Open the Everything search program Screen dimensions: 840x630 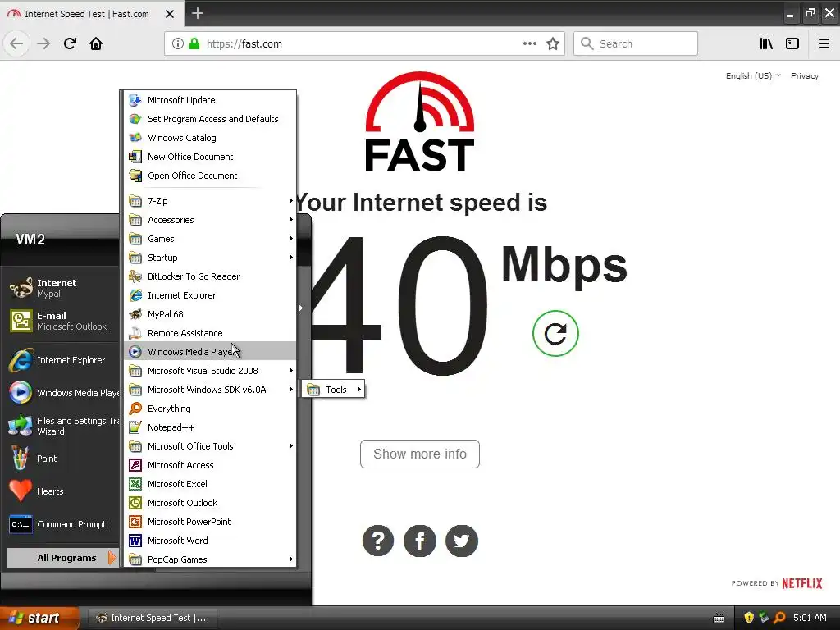pyautogui.click(x=210, y=409)
